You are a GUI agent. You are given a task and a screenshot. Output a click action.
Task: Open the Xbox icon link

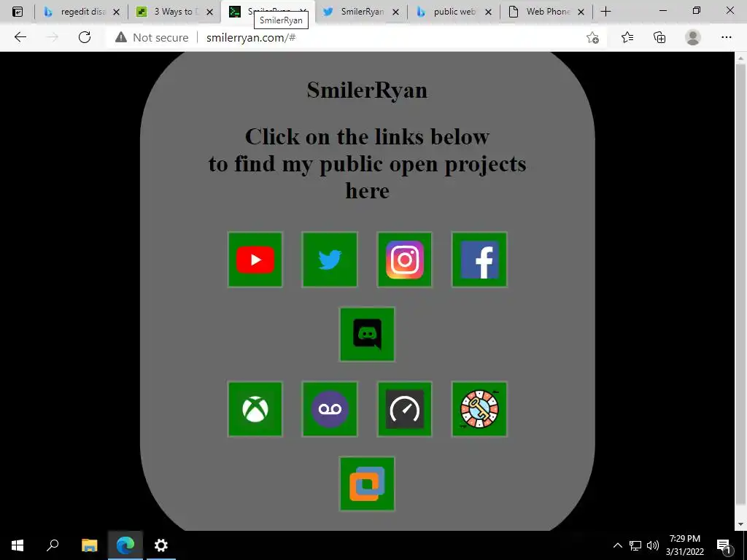pos(255,409)
